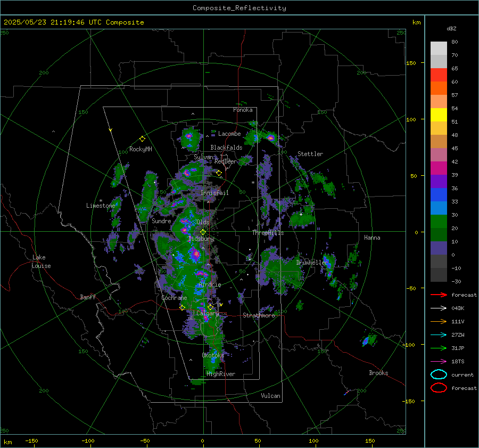
Task: Click the yellow diamond marker near RedDeer
Action: click(219, 173)
